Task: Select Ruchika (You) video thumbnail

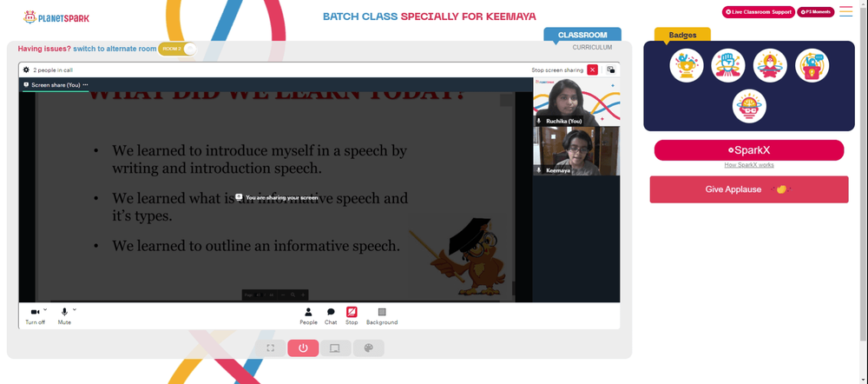Action: pos(576,102)
